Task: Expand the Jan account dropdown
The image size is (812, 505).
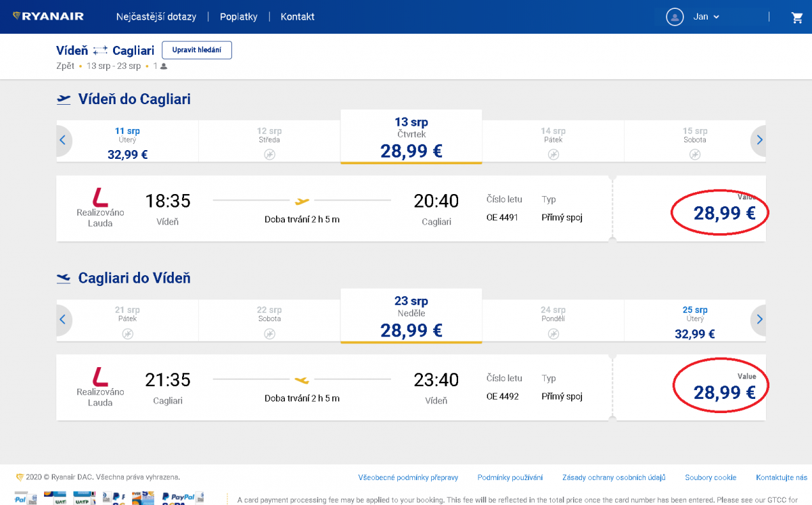Action: coord(706,17)
